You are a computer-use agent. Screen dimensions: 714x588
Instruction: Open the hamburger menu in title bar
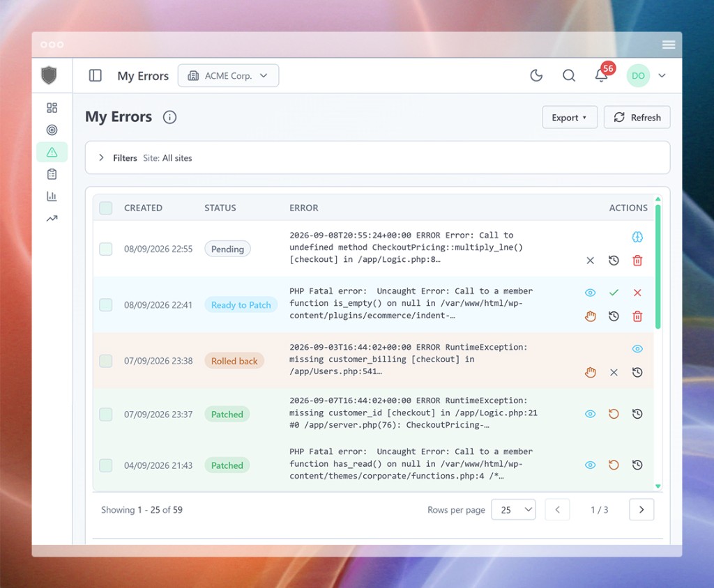coord(669,45)
